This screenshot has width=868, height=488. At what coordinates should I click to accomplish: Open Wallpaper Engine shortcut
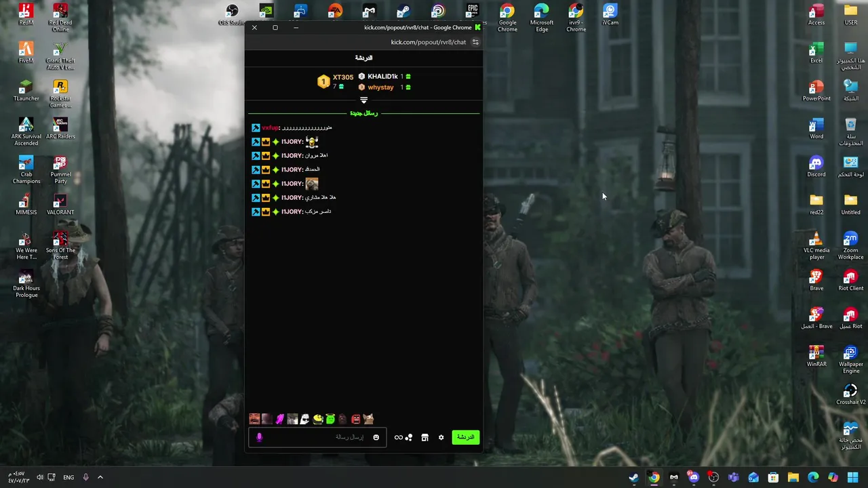click(x=850, y=359)
